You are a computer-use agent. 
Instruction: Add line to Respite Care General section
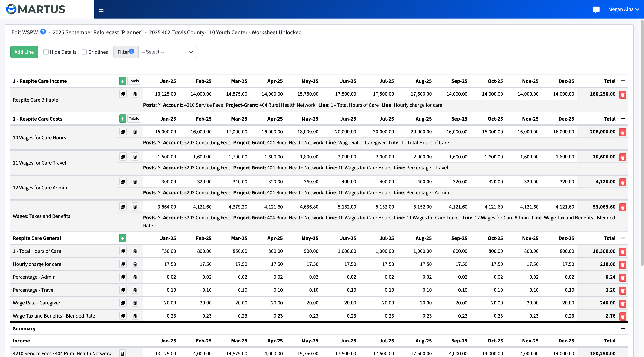[122, 238]
